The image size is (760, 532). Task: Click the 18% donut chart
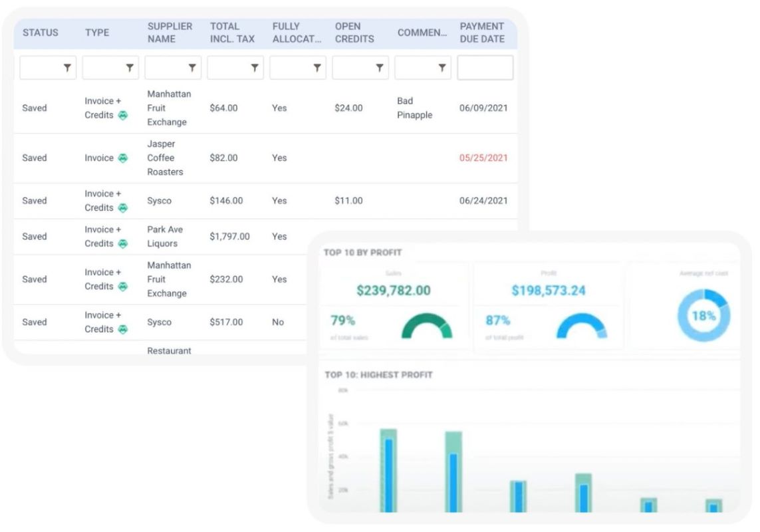tap(703, 316)
